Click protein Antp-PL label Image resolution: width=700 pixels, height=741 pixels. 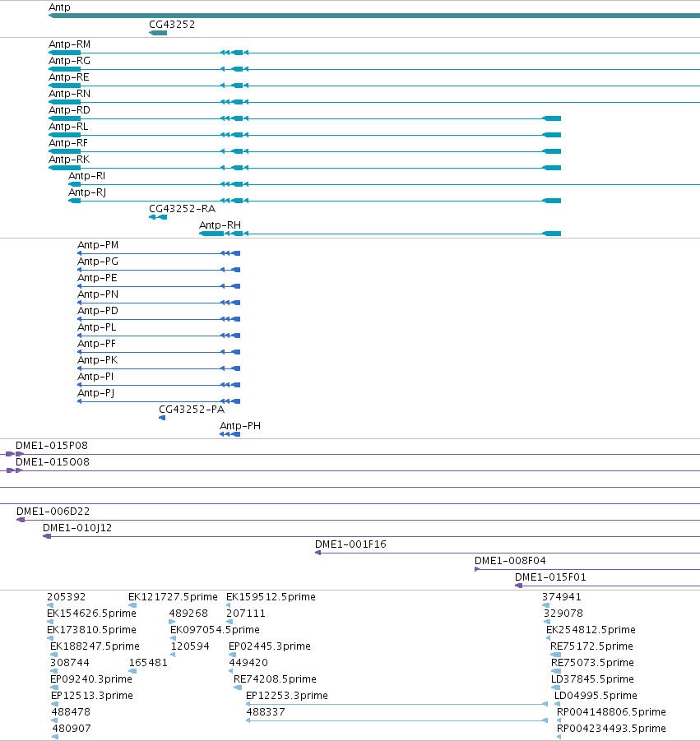click(x=97, y=327)
